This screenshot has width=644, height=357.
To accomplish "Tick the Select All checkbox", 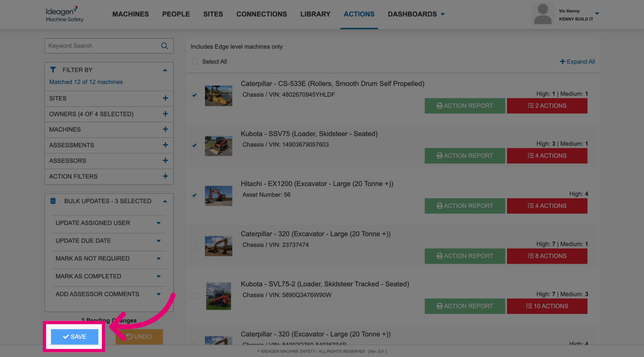I will pyautogui.click(x=195, y=61).
